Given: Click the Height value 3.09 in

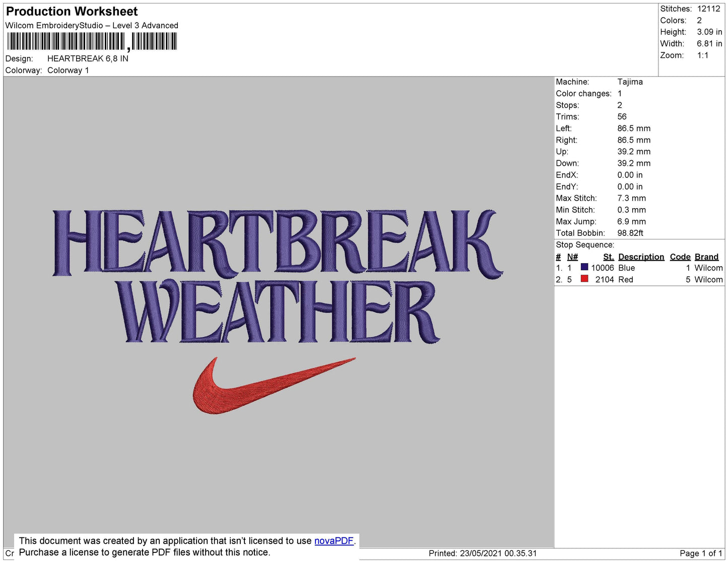Looking at the screenshot, I should (709, 32).
